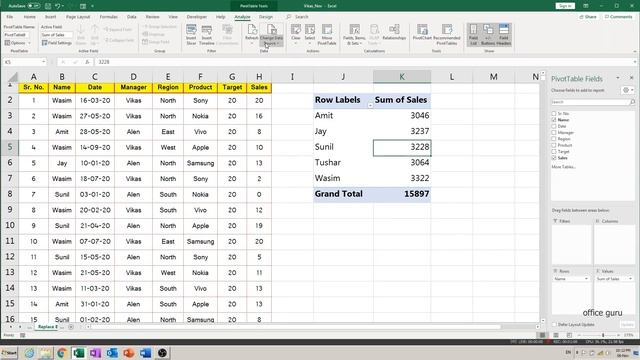Toggle the Field List button

click(473, 34)
